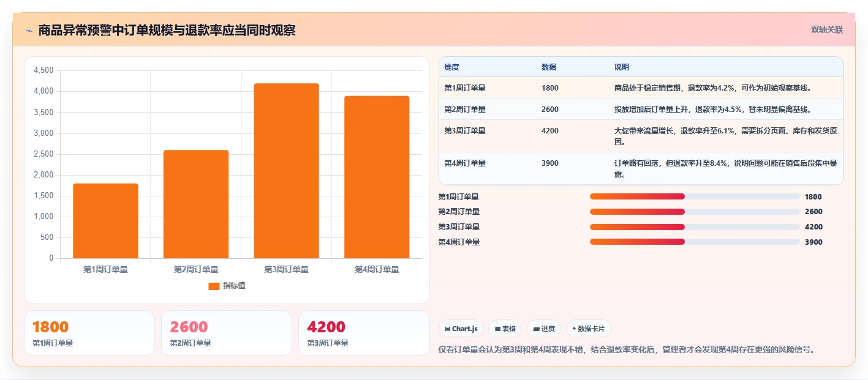
Task: Click progress label 第2周订单量
Action: pos(459,212)
